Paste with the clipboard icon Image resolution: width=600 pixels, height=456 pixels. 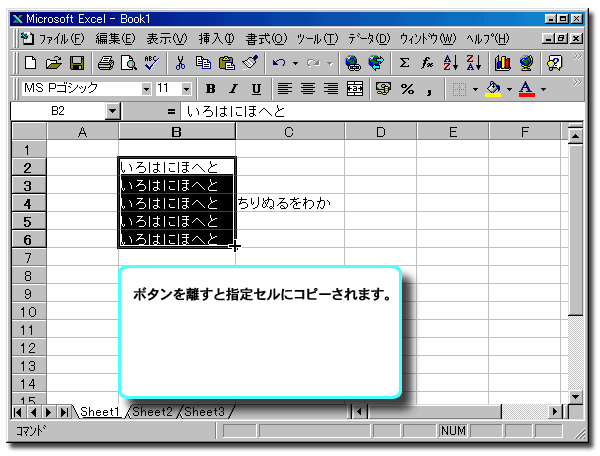tap(227, 63)
